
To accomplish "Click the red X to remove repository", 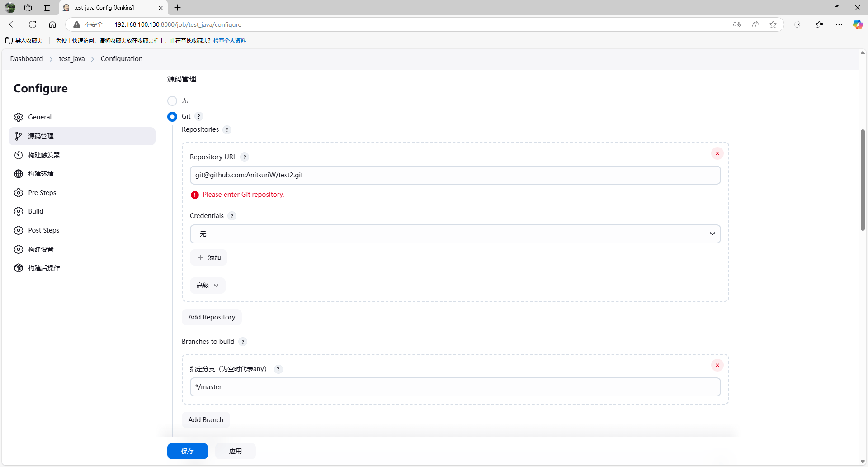I will [x=717, y=153].
